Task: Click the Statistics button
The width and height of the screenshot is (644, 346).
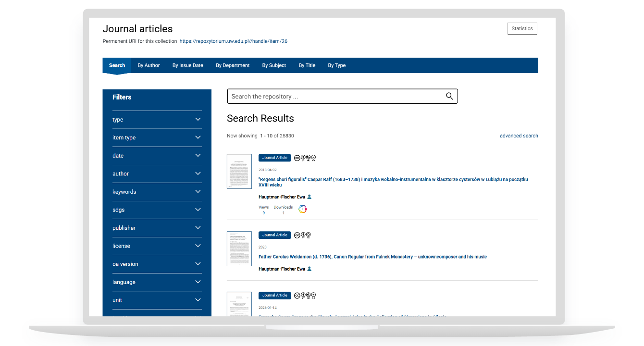Action: pos(522,29)
